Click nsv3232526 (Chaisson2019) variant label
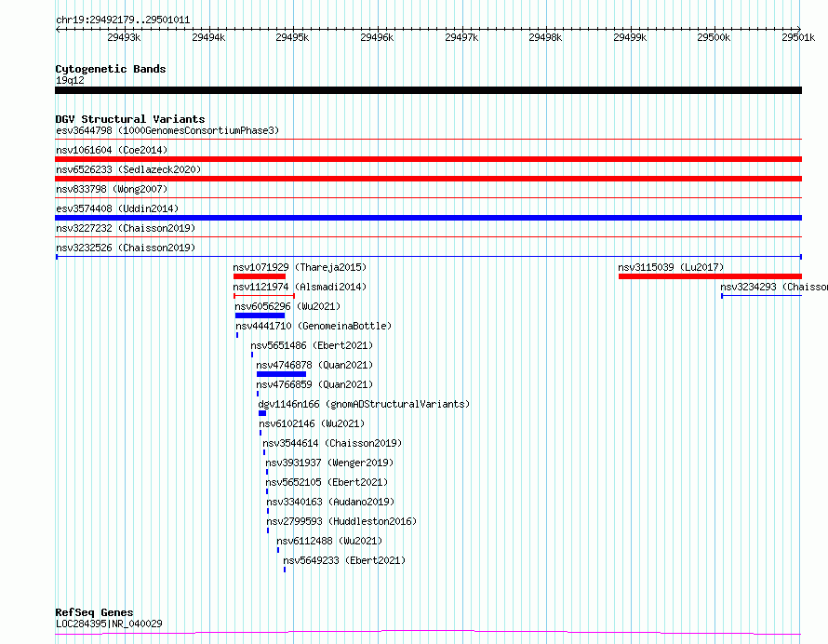Image resolution: width=828 pixels, height=644 pixels. [126, 248]
